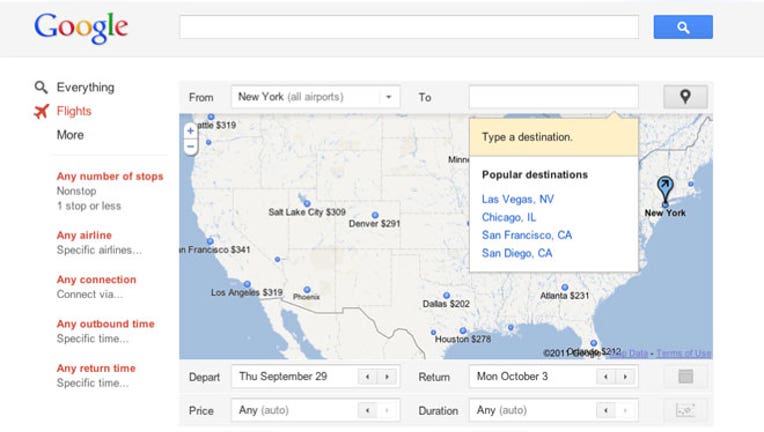Go to previous Return date

[606, 376]
